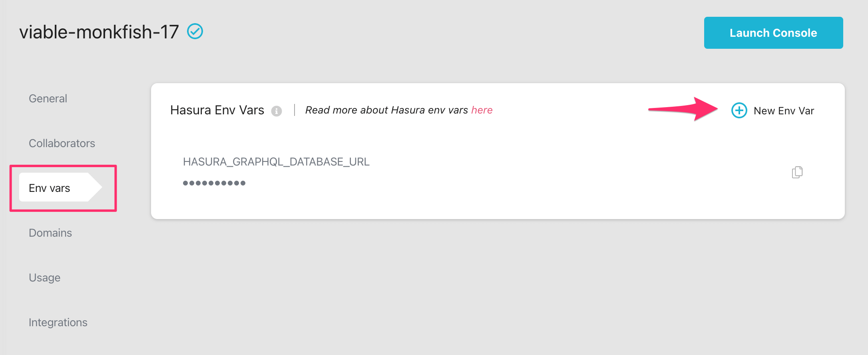
Task: Open the 'here' documentation link
Action: [482, 110]
